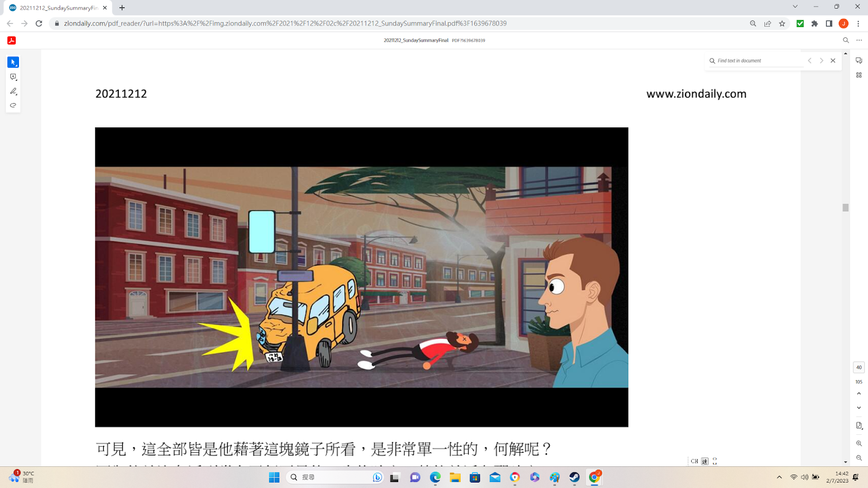The width and height of the screenshot is (868, 488).
Task: Click the 20211212 date heading
Action: [x=121, y=94]
